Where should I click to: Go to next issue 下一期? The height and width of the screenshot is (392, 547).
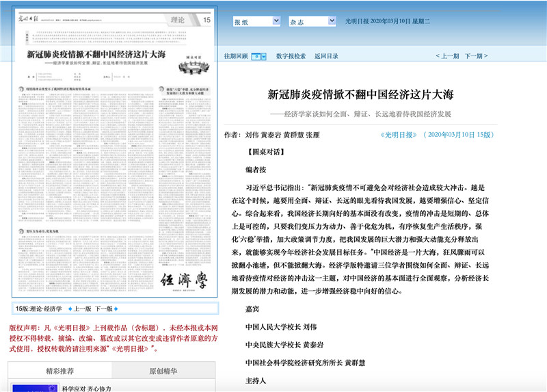476,56
